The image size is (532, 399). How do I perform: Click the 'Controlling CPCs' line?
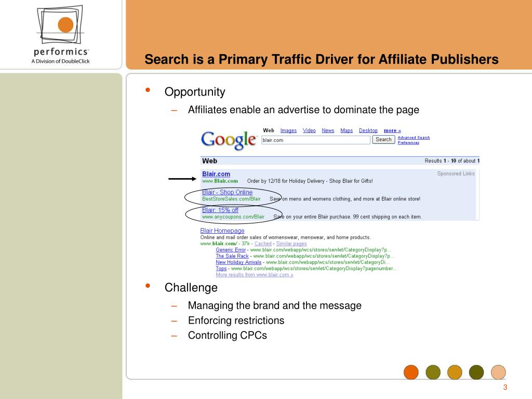(228, 335)
